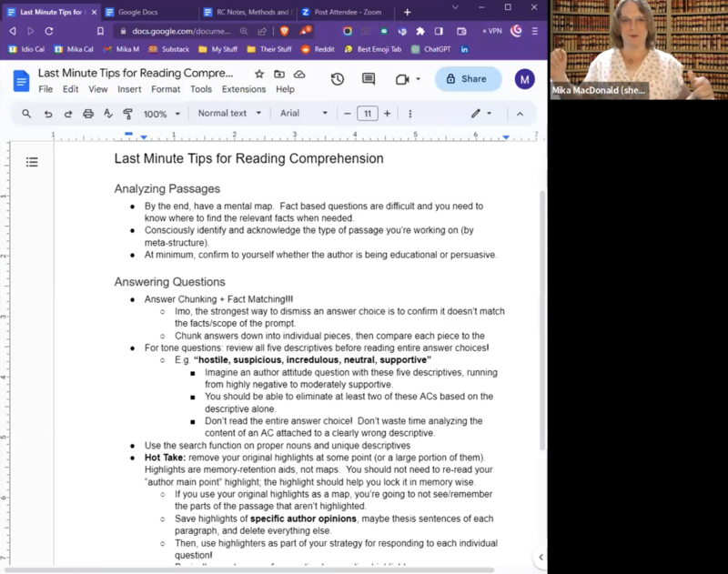The height and width of the screenshot is (574, 728).
Task: Click the undo arrow in the toolbar
Action: pyautogui.click(x=48, y=114)
